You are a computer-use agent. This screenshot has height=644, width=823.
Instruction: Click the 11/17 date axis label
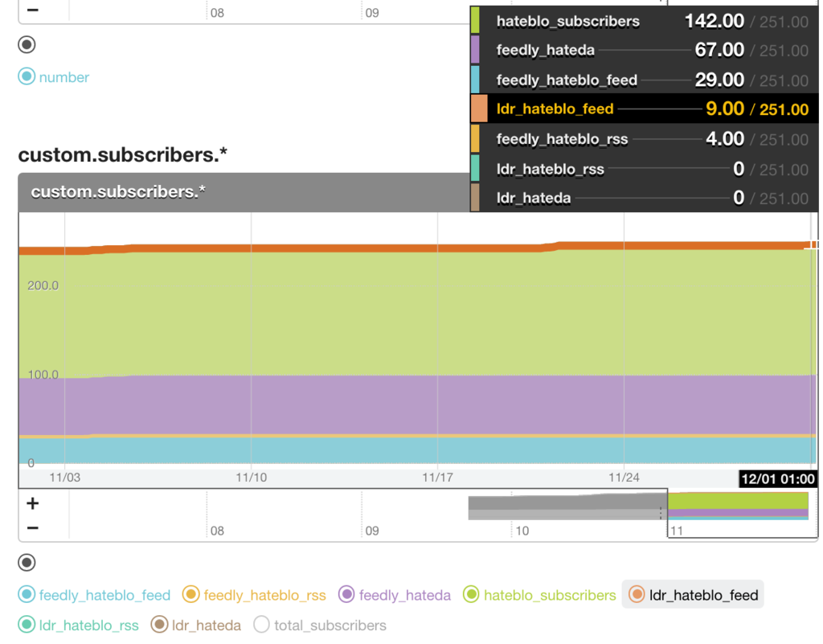point(438,478)
